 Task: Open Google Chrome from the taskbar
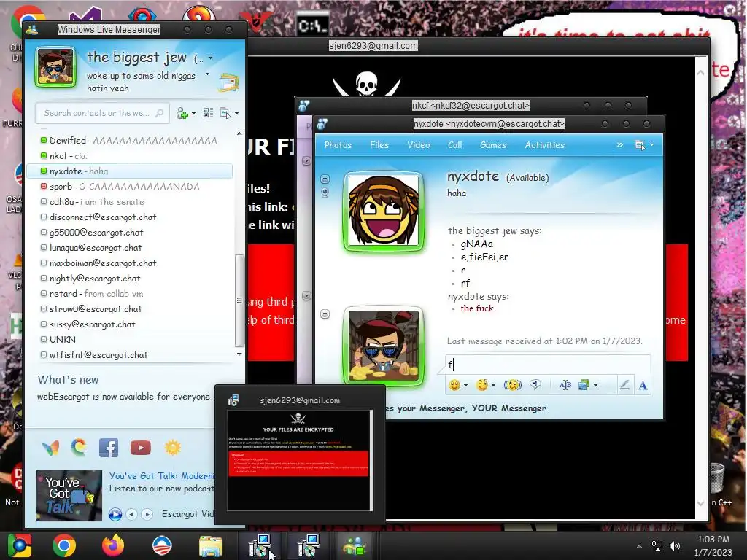(64, 545)
